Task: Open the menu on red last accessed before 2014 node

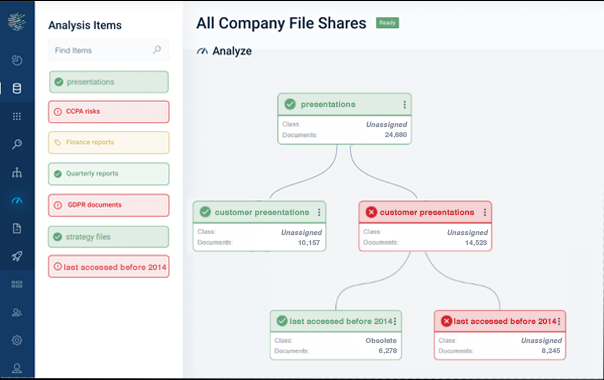Action: pyautogui.click(x=559, y=321)
